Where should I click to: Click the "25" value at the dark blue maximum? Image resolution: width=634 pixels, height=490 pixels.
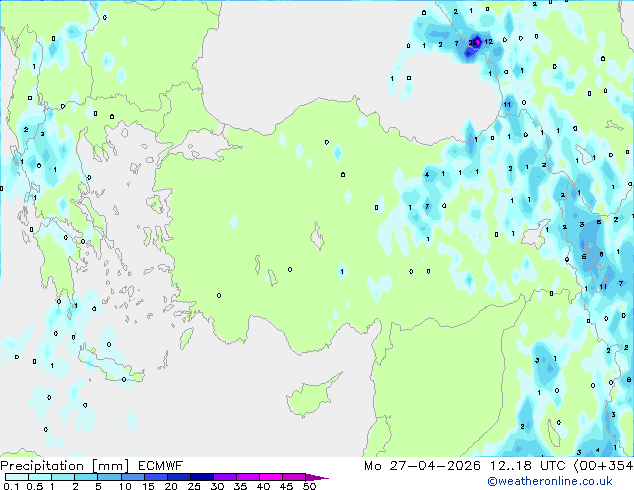click(472, 42)
